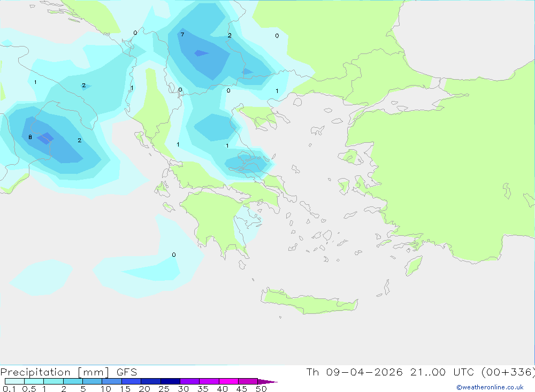
Task: Select the 2–5 mm legend swatch
Action: (x=73, y=381)
